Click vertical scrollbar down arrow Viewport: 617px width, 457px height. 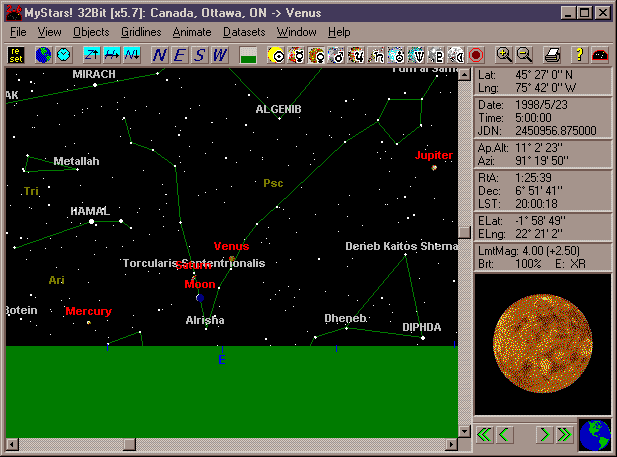(464, 430)
